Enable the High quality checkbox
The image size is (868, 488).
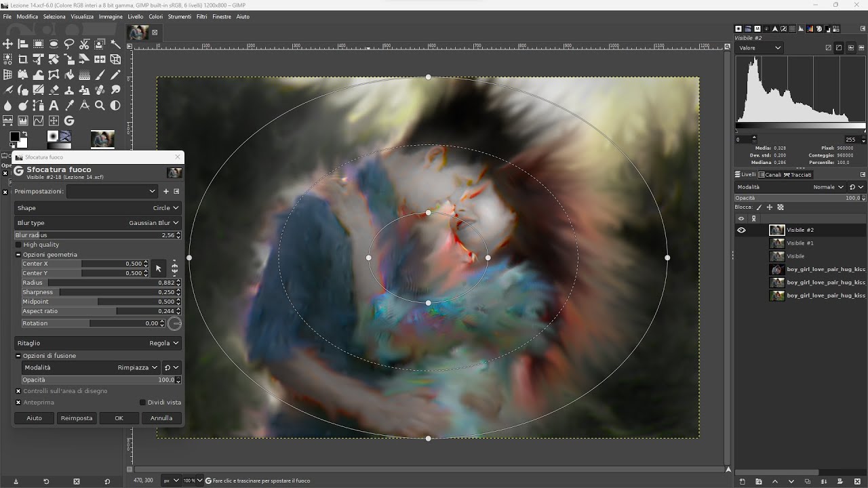18,245
